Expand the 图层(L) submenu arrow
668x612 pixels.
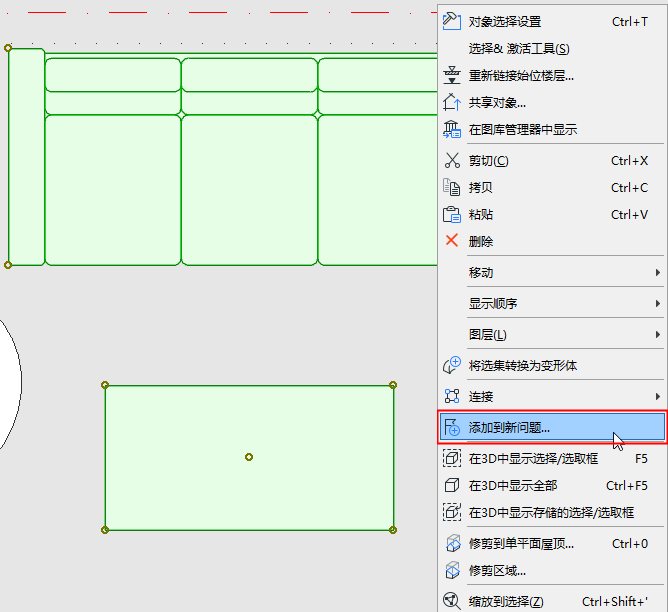[658, 334]
